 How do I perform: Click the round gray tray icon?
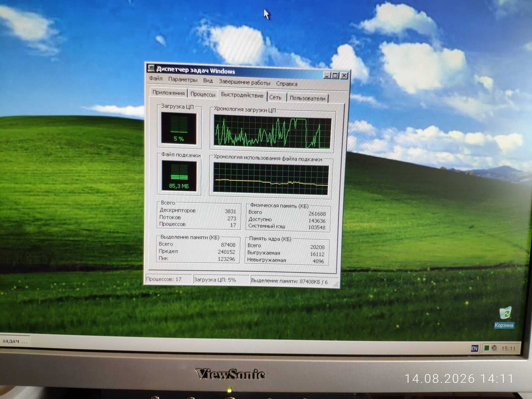point(494,348)
